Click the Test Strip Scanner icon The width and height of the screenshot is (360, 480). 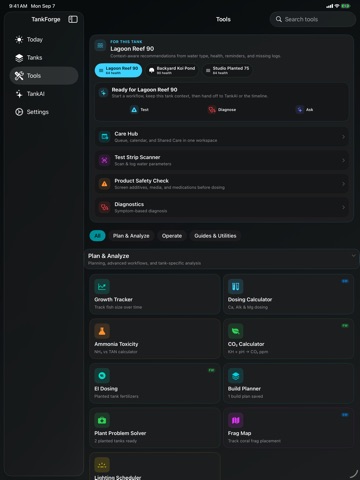click(105, 160)
